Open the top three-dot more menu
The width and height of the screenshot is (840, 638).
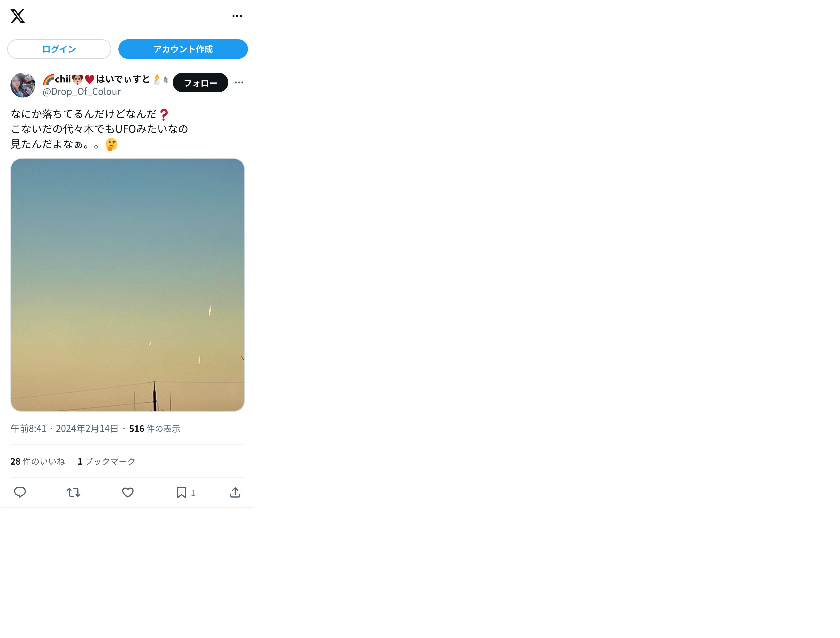(237, 16)
